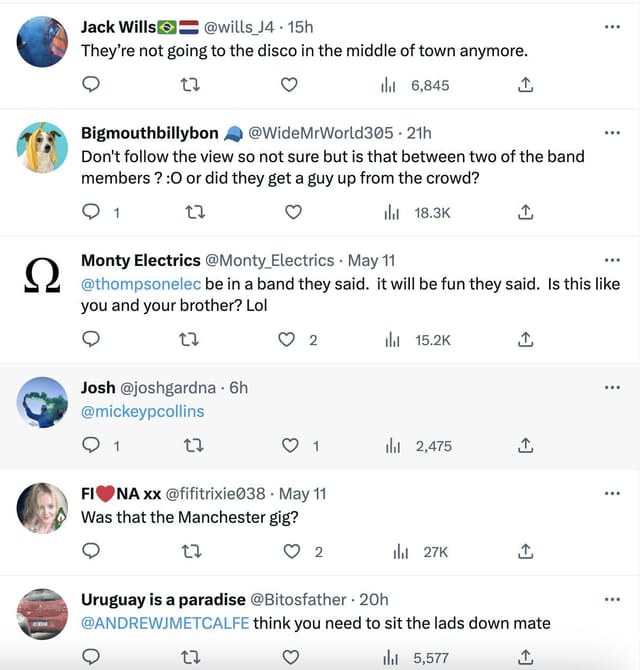This screenshot has width=640, height=670.
Task: Reply to Bigmouthbillybon's tweet
Action: pos(91,212)
